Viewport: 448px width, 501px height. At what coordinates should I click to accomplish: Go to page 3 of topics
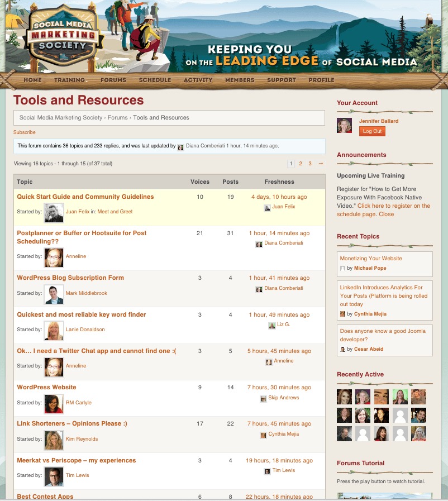[x=310, y=164]
